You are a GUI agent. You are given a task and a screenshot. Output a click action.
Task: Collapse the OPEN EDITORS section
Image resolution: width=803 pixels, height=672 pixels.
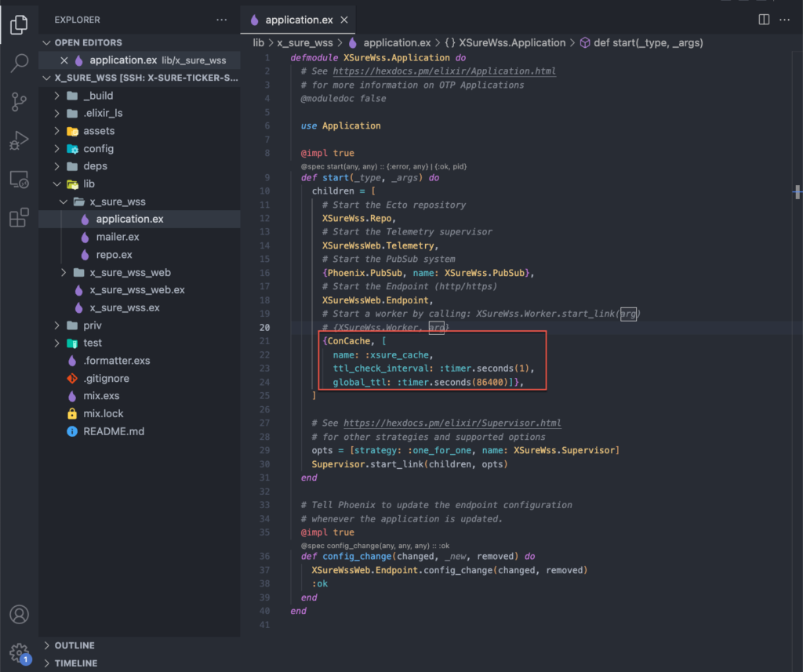88,42
